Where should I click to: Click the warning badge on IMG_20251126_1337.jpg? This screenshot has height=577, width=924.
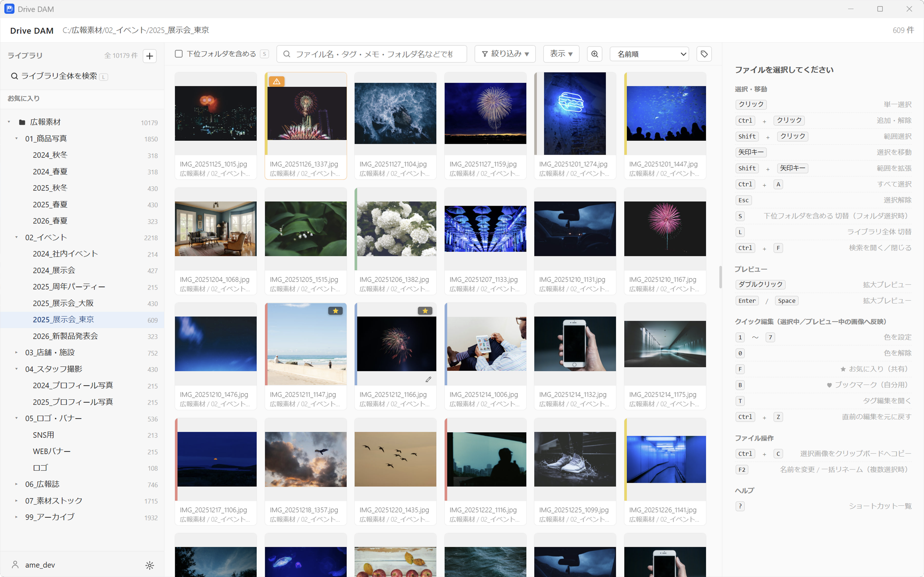tap(277, 81)
